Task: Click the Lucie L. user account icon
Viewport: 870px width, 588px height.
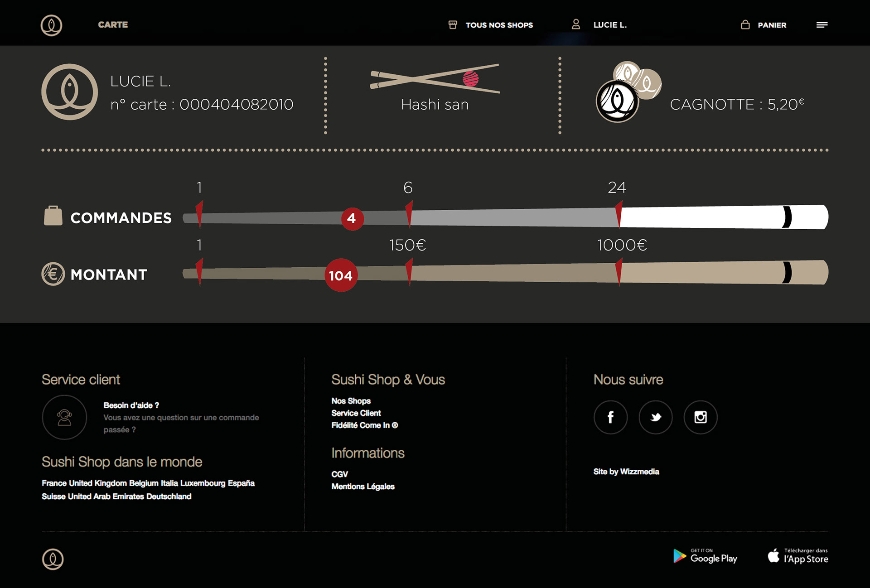Action: click(576, 24)
